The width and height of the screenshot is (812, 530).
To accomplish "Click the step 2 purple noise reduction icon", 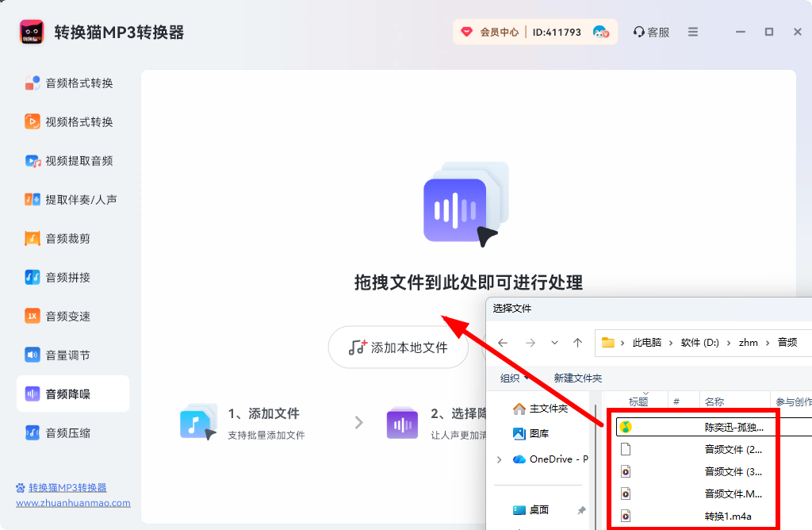I will pyautogui.click(x=402, y=423).
